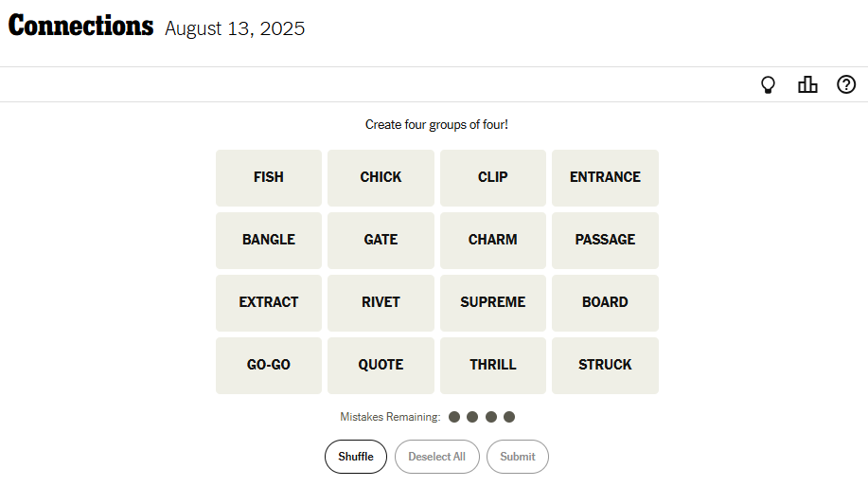Open the help question mark icon

coord(846,85)
